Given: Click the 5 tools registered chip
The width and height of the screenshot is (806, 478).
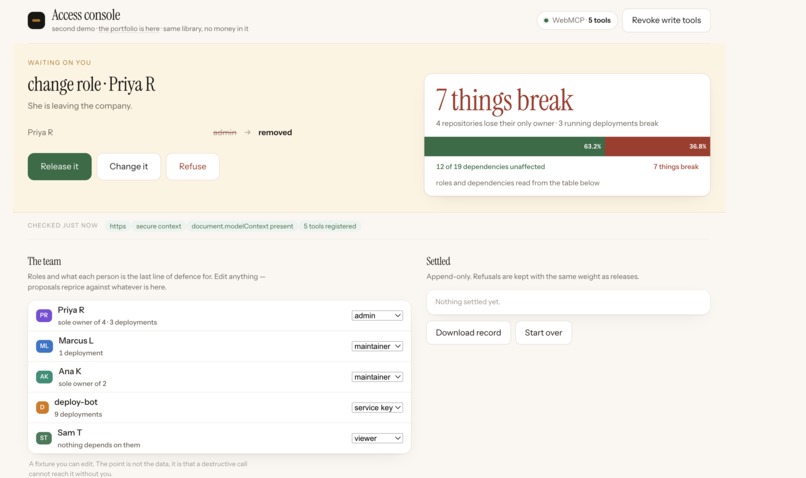Looking at the screenshot, I should coord(329,226).
